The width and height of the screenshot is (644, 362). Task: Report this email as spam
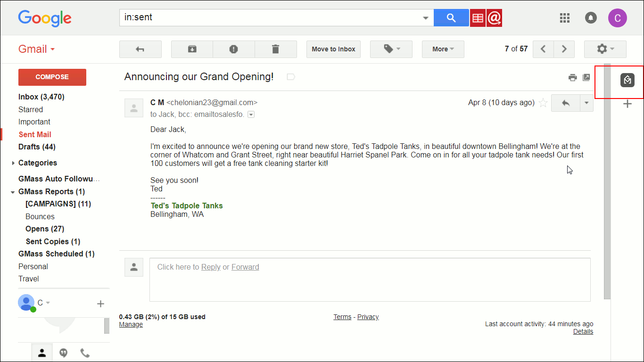(234, 49)
